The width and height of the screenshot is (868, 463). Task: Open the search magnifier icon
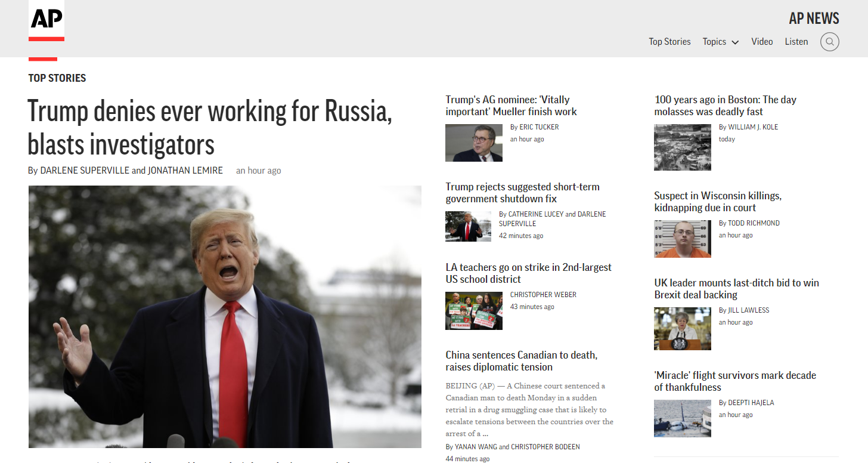pos(829,42)
